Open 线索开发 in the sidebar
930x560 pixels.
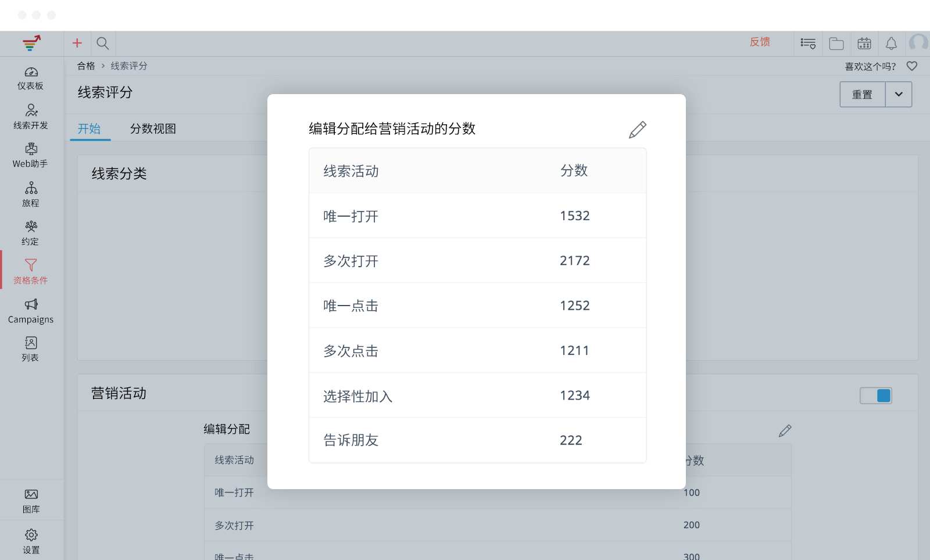(x=31, y=117)
